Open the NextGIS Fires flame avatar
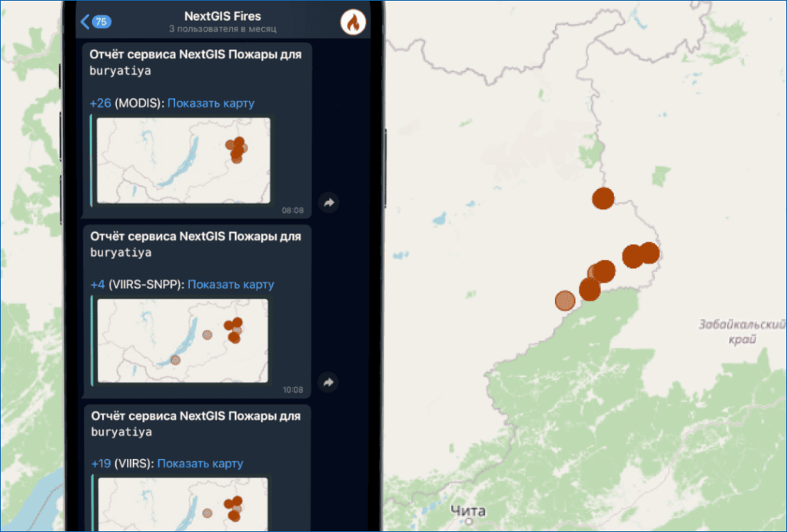The width and height of the screenshot is (787, 532). pos(353,22)
